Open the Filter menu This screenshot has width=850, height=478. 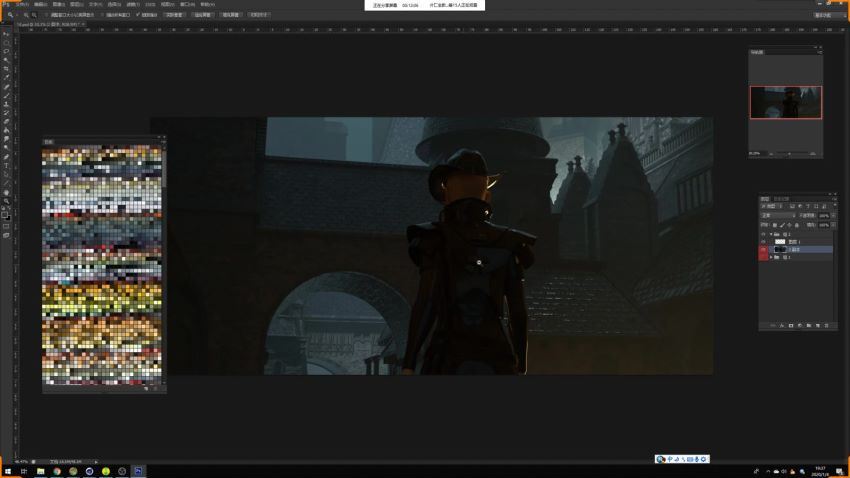(133, 4)
